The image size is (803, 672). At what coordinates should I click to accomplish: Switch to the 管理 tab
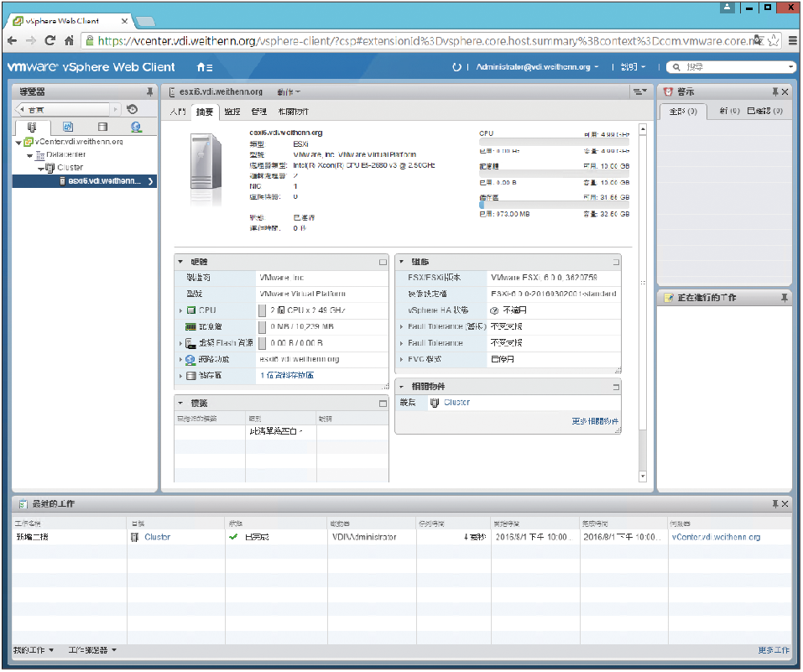point(258,112)
